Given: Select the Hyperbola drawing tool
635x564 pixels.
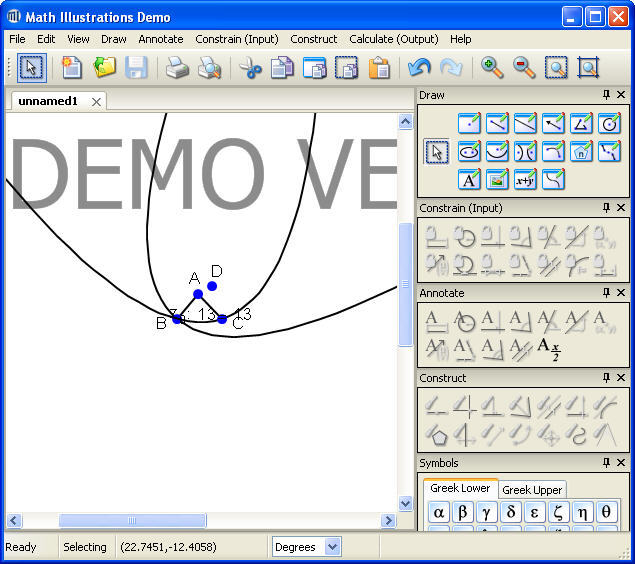Looking at the screenshot, I should click(525, 151).
